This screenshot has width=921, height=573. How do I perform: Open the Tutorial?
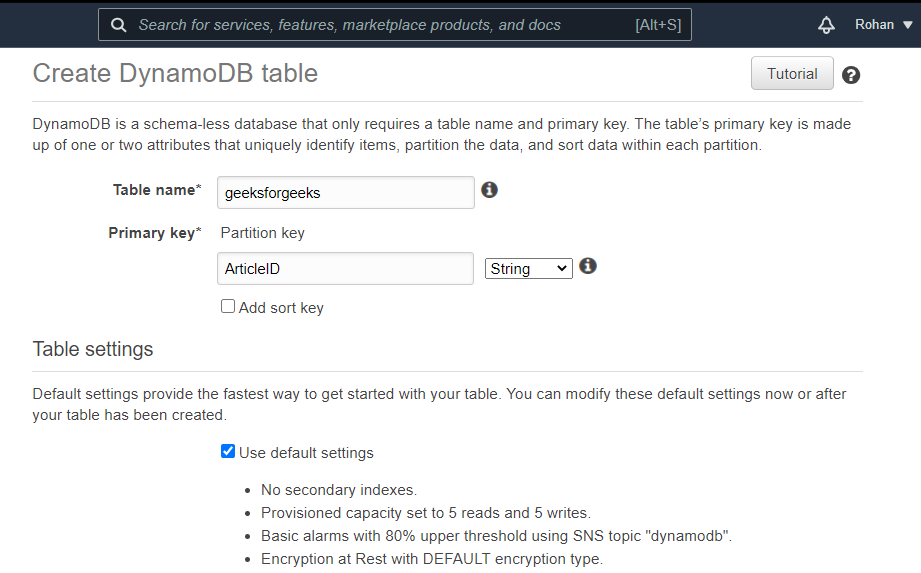pyautogui.click(x=792, y=74)
